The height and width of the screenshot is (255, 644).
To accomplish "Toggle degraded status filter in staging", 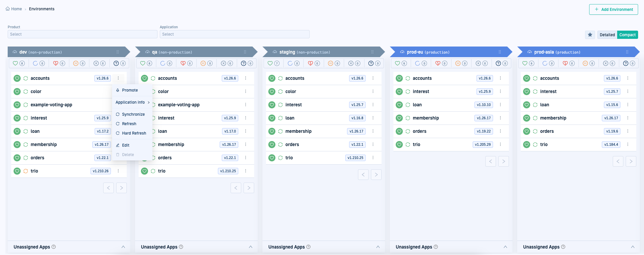I will [x=314, y=63].
